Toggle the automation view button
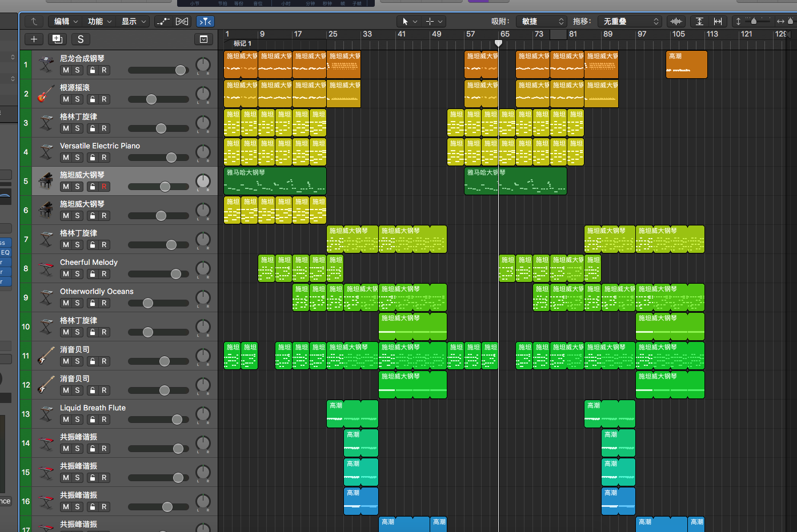 pos(163,21)
